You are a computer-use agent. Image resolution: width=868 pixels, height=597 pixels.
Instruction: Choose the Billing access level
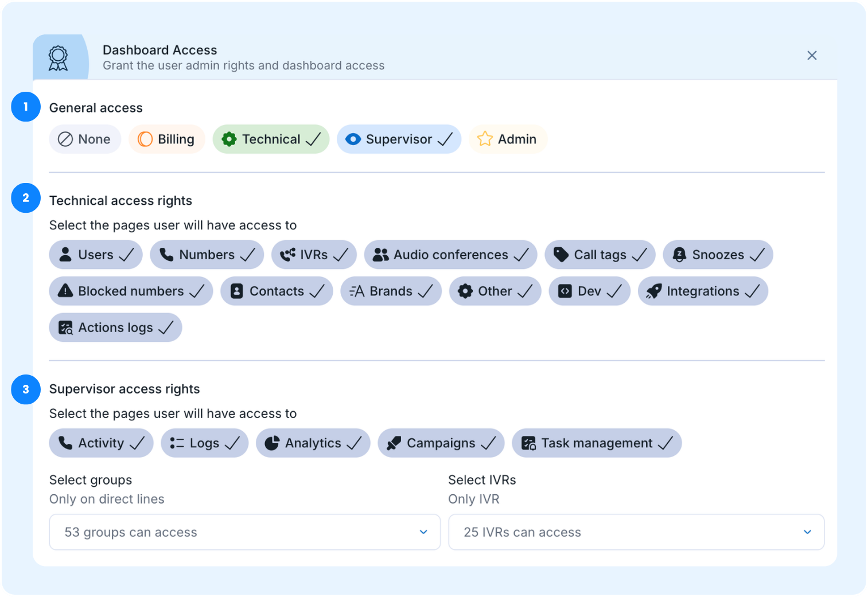pyautogui.click(x=166, y=139)
